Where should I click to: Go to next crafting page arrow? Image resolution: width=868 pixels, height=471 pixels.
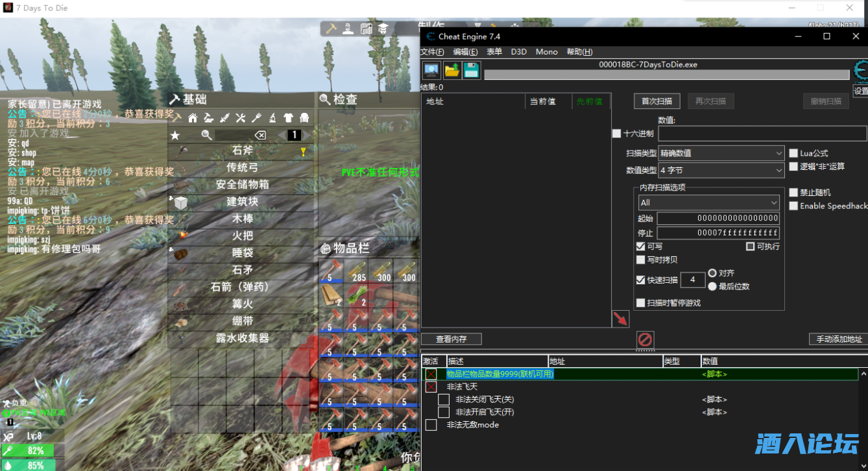click(306, 135)
